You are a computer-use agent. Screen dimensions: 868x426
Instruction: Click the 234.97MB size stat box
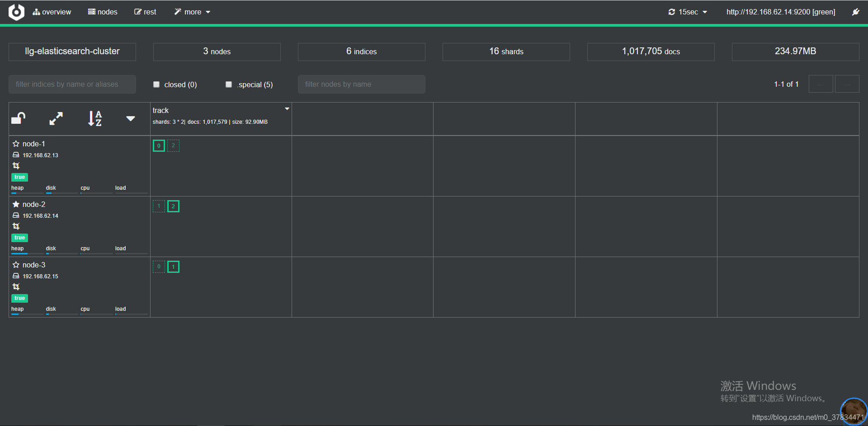click(x=796, y=51)
